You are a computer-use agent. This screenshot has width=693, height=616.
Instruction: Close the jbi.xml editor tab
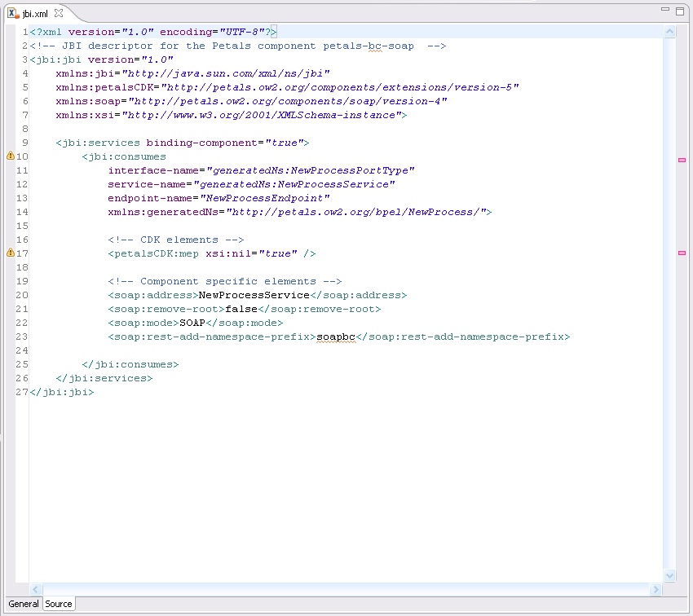pyautogui.click(x=59, y=14)
